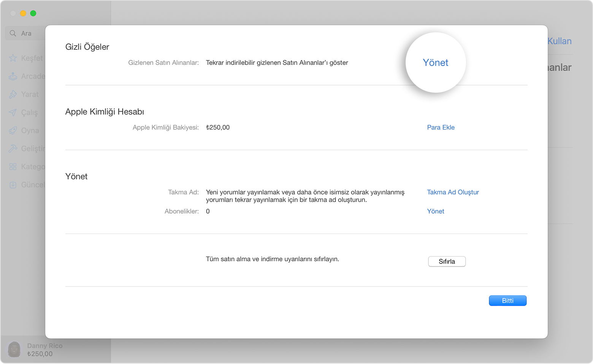The image size is (593, 364).
Task: Open the Güncellemeler download icon
Action: point(13,185)
